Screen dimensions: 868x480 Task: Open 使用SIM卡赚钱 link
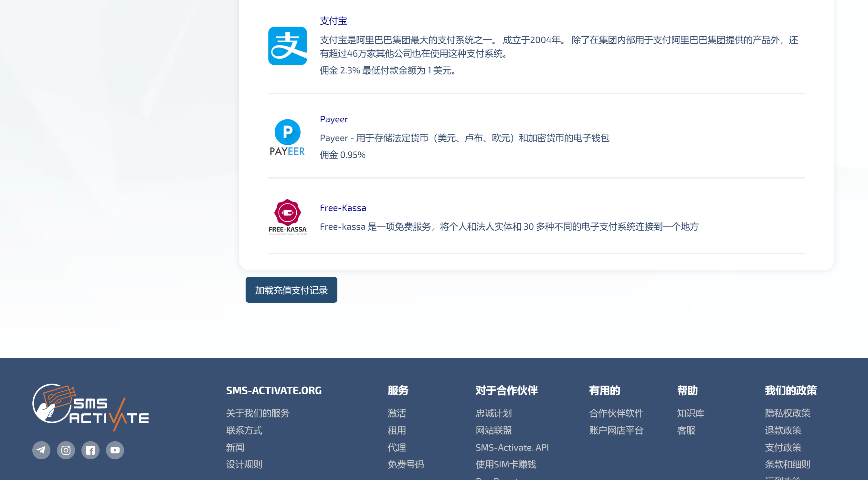tap(506, 464)
